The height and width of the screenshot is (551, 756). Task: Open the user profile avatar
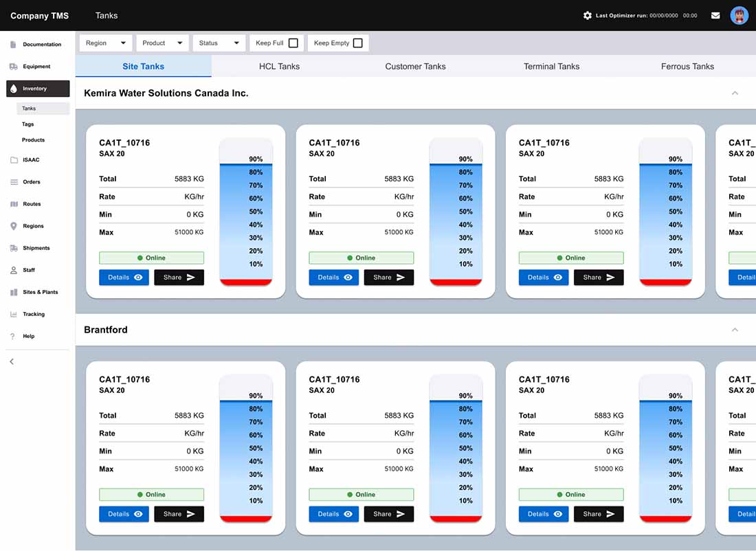(x=739, y=15)
